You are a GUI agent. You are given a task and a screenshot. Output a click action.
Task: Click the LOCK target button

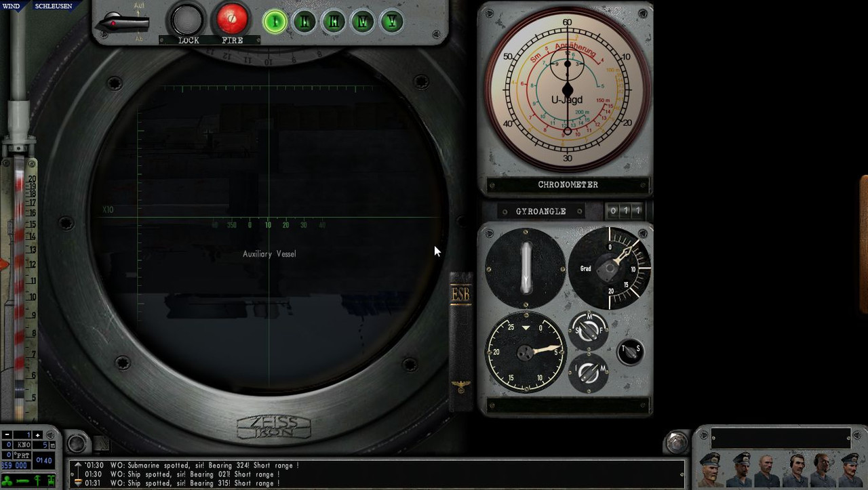coord(187,19)
